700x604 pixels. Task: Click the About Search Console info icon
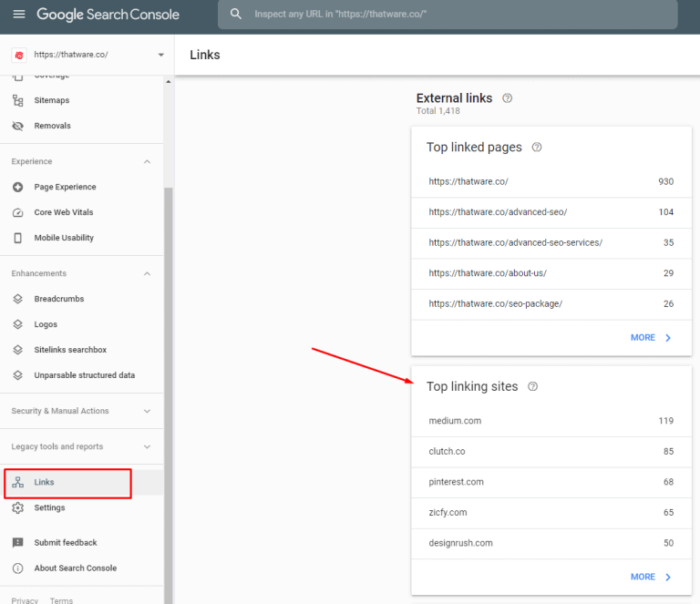coord(18,568)
